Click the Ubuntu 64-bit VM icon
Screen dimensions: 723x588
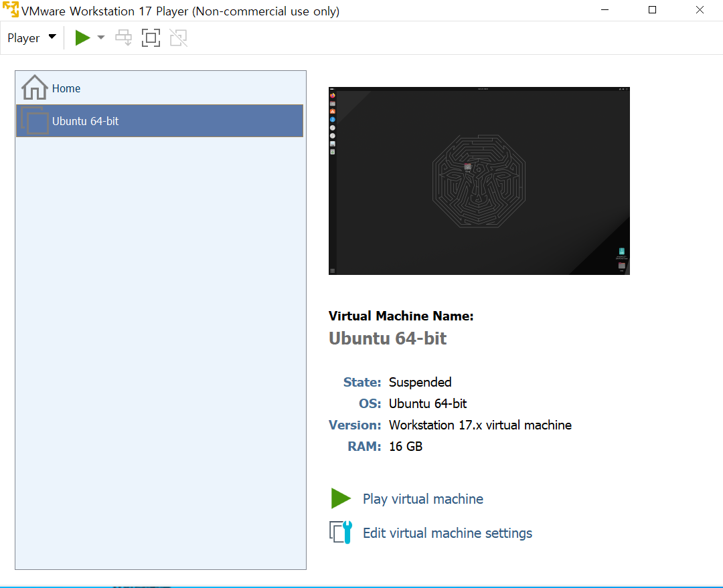click(x=35, y=120)
